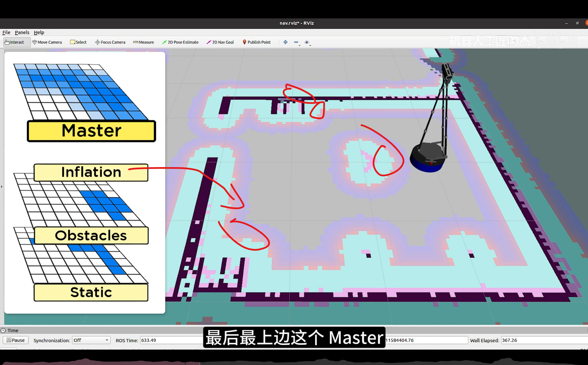The width and height of the screenshot is (588, 365).
Task: Select the 2D Nav Goal tool
Action: (x=220, y=42)
